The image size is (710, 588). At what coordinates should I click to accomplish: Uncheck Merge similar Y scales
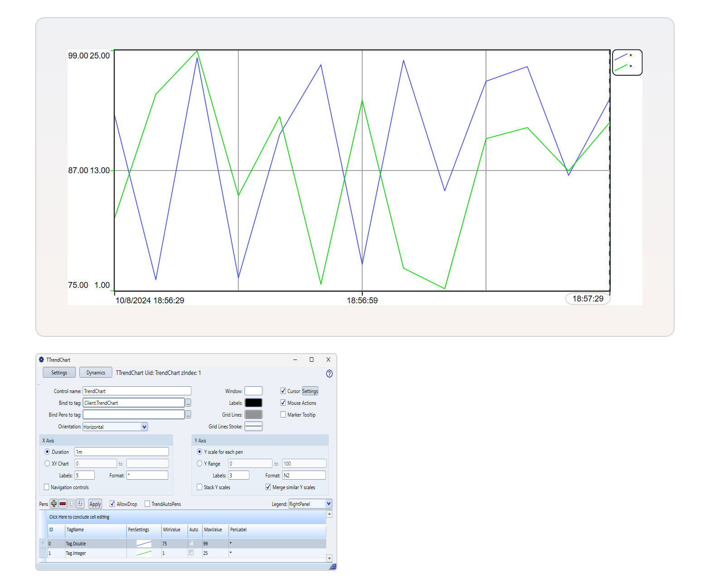coord(268,487)
